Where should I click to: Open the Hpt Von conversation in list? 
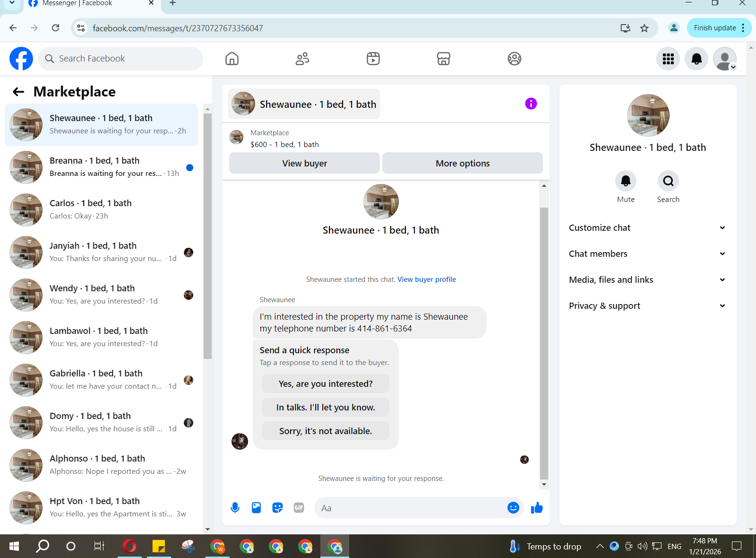[101, 508]
